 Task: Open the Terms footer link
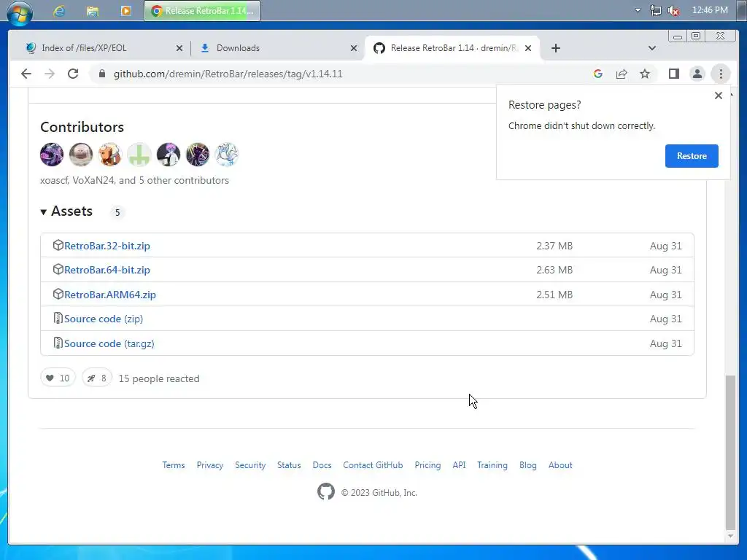click(174, 465)
